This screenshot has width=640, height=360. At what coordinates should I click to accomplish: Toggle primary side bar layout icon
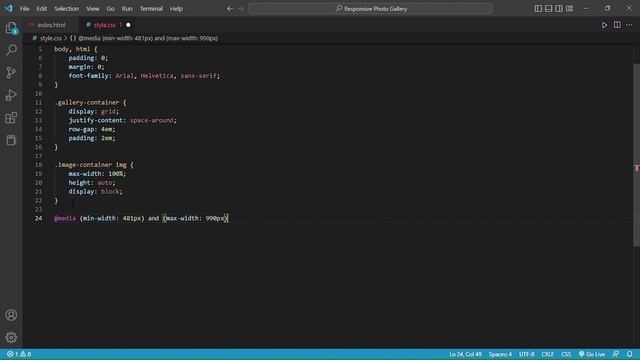[x=538, y=9]
